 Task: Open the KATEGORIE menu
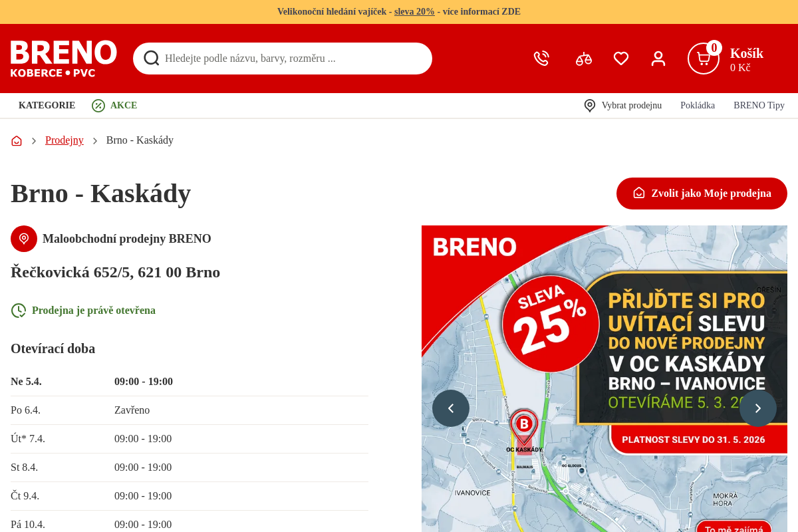(47, 105)
